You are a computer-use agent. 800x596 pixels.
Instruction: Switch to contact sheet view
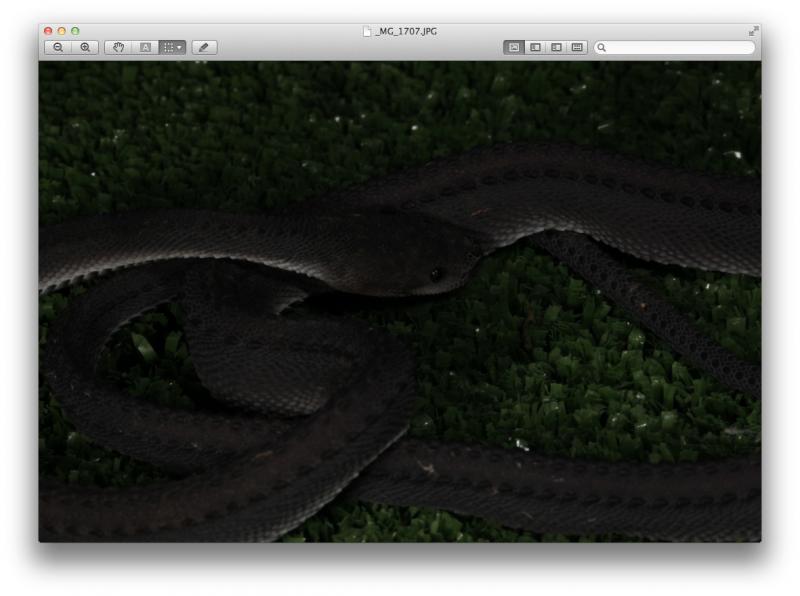[577, 47]
